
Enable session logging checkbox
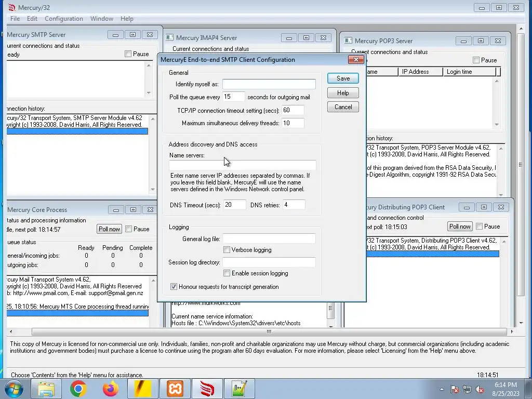(x=227, y=273)
